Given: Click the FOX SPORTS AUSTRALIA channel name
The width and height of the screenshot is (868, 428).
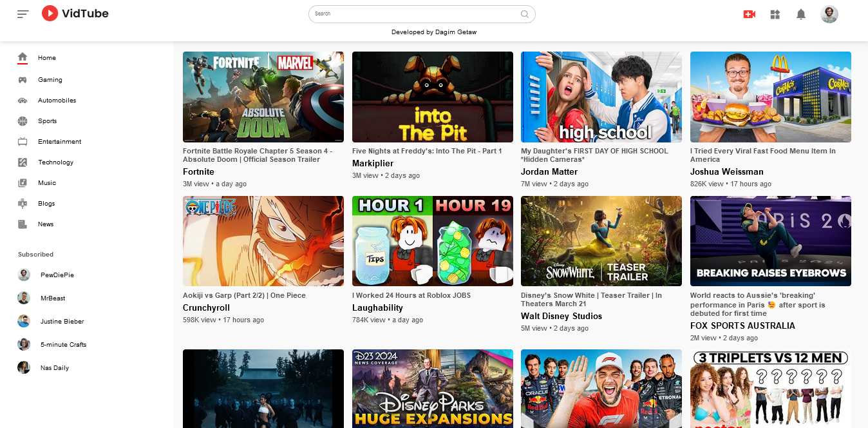Looking at the screenshot, I should (742, 326).
